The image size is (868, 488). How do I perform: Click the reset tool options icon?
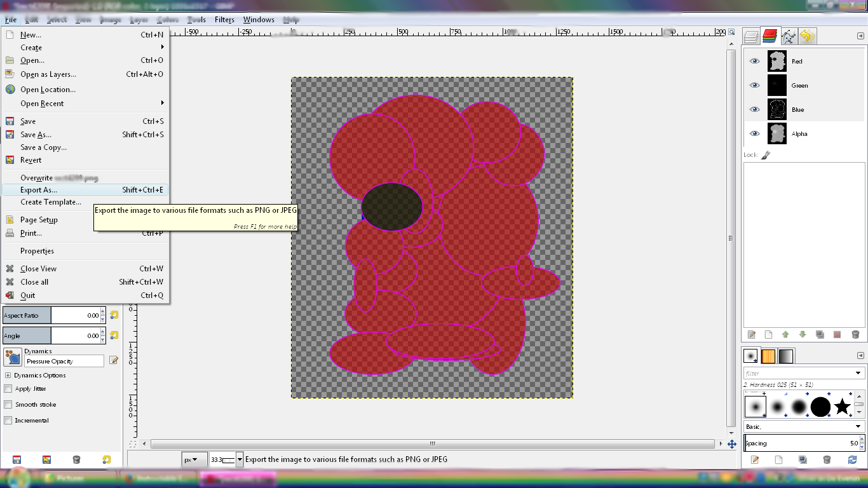(x=107, y=459)
